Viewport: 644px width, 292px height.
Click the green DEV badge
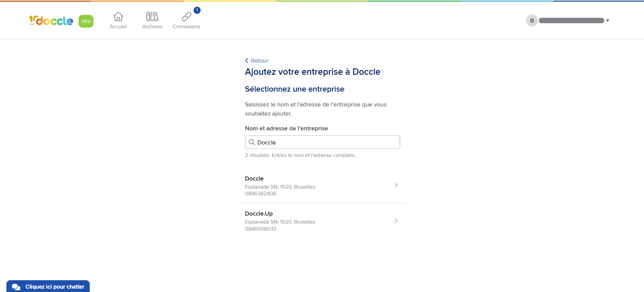point(86,21)
